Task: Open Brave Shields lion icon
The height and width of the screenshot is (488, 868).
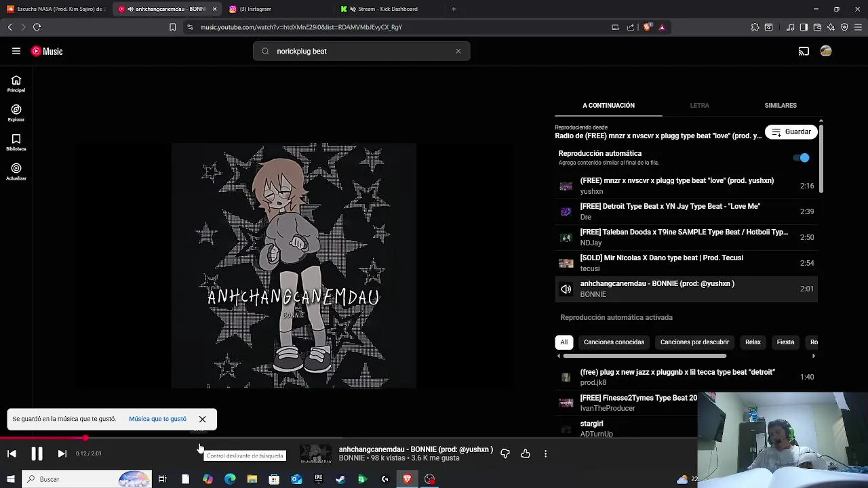Action: [647, 27]
